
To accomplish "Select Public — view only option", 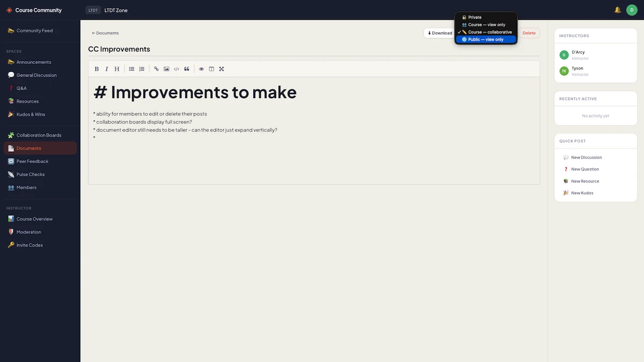I will coord(486,40).
